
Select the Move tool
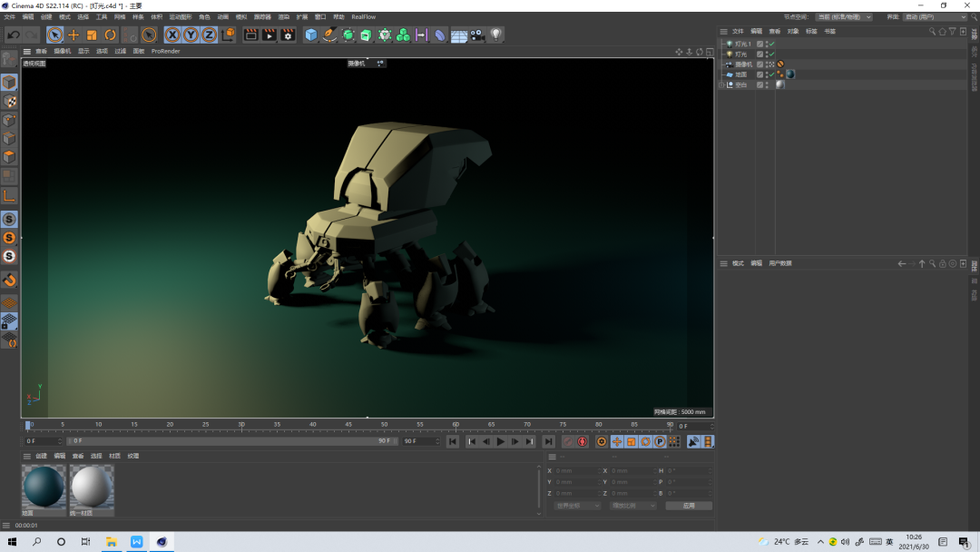[x=73, y=35]
